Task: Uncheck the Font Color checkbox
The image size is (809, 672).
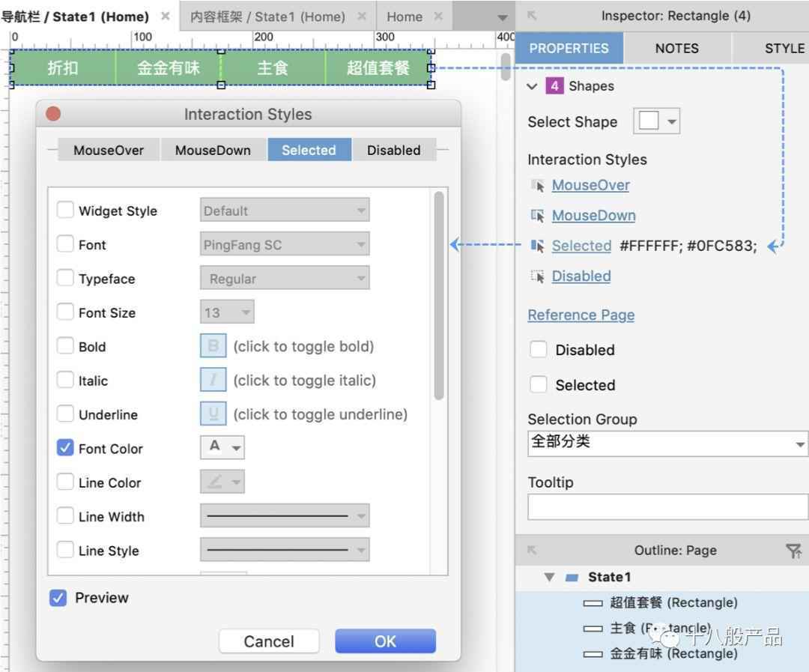Action: (x=65, y=448)
